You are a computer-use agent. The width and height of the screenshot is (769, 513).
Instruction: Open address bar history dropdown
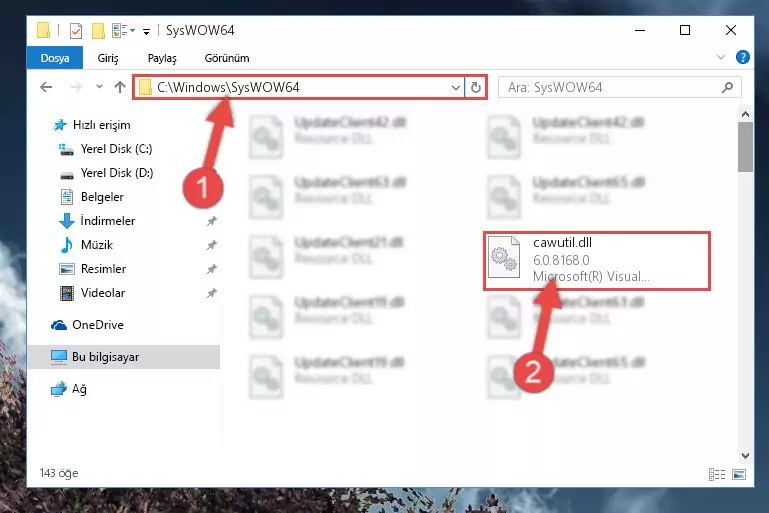pos(456,88)
